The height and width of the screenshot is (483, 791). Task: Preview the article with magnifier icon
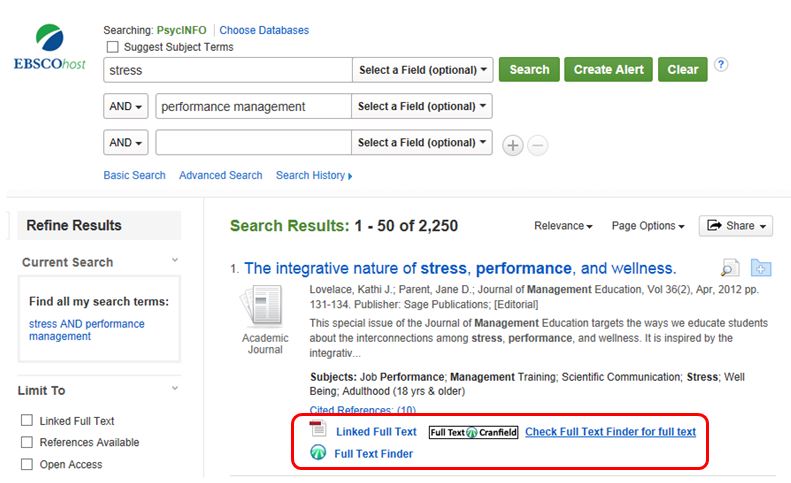click(731, 268)
